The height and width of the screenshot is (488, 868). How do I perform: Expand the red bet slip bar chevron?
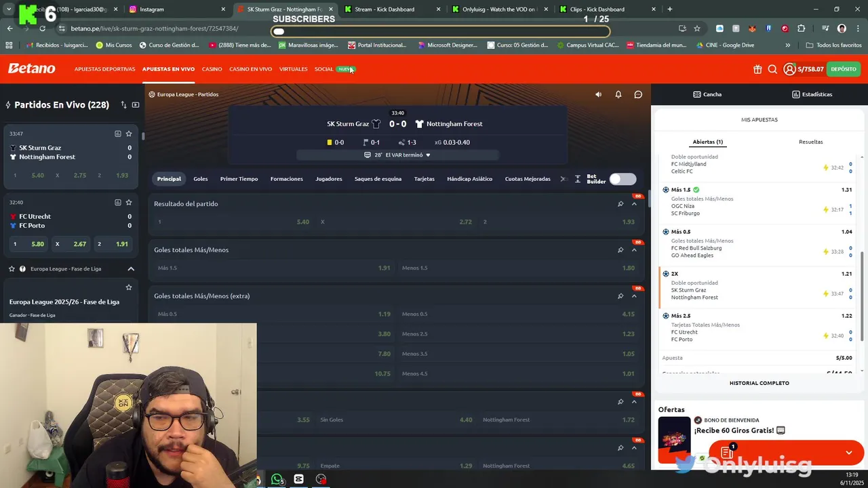[849, 452]
